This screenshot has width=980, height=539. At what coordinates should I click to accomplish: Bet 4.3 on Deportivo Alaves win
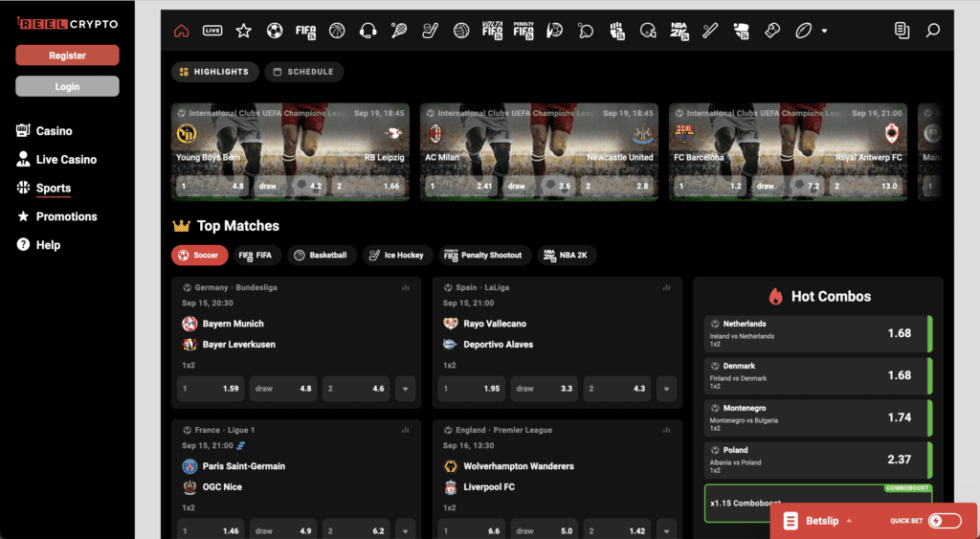coord(617,389)
